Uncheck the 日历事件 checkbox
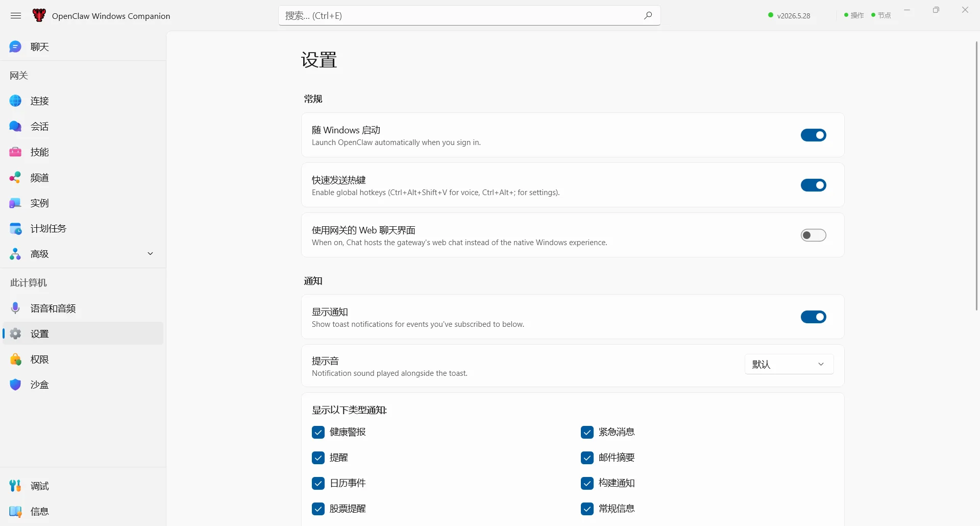The width and height of the screenshot is (980, 526). [x=318, y=484]
